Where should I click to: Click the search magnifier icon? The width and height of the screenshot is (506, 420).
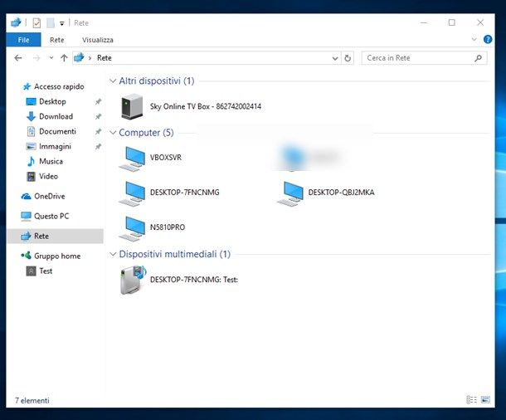pyautogui.click(x=479, y=58)
